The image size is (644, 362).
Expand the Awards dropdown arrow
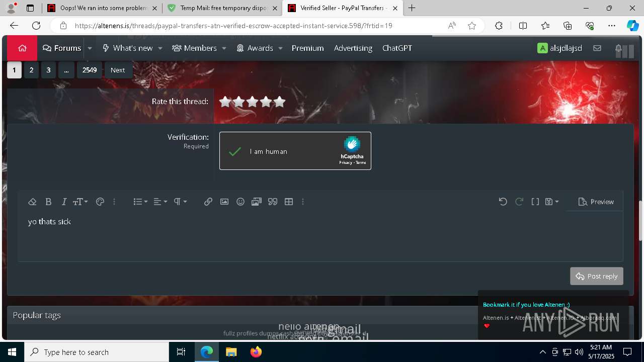tap(280, 48)
